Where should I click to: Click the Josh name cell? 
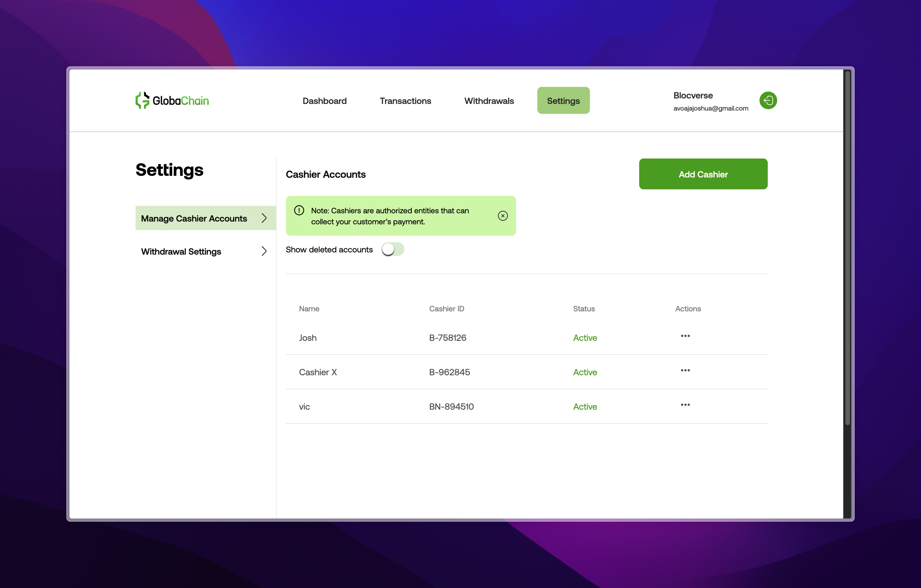308,338
